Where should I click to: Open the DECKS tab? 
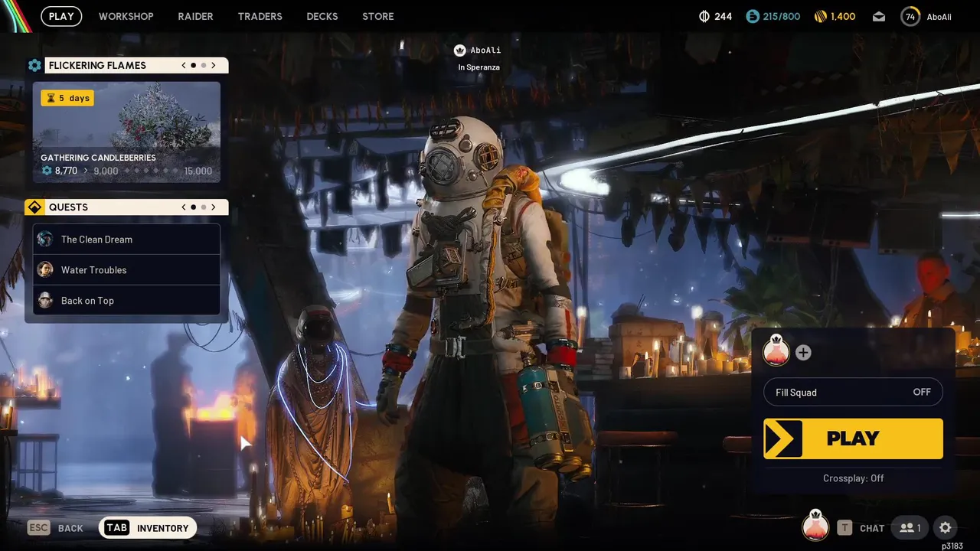(322, 16)
